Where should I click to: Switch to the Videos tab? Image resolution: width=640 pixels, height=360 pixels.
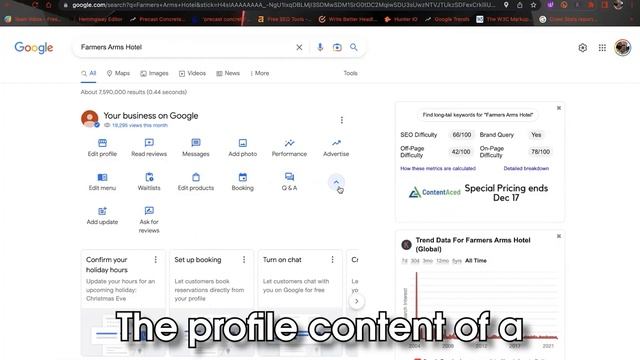[192, 73]
